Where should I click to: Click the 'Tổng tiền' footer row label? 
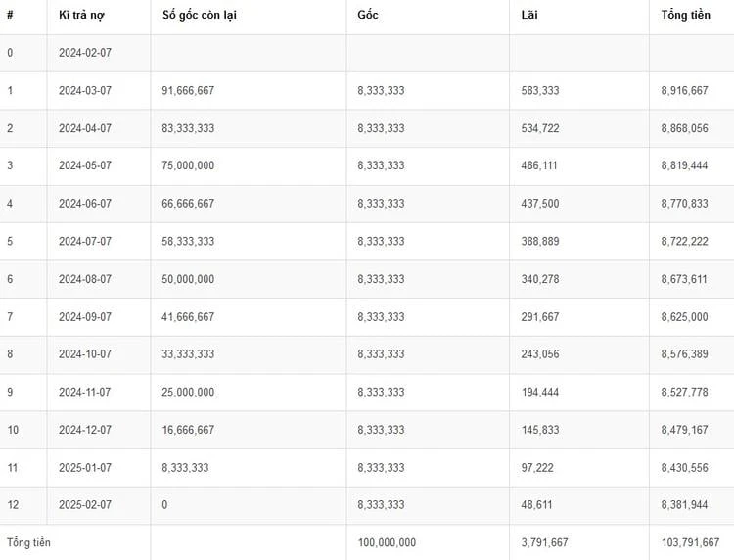coord(28,542)
